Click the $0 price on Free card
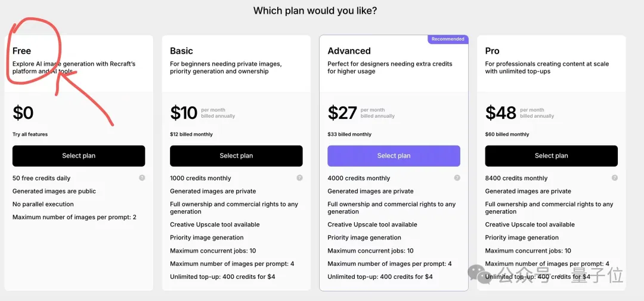Screen dimensions: 644x301 pos(23,113)
